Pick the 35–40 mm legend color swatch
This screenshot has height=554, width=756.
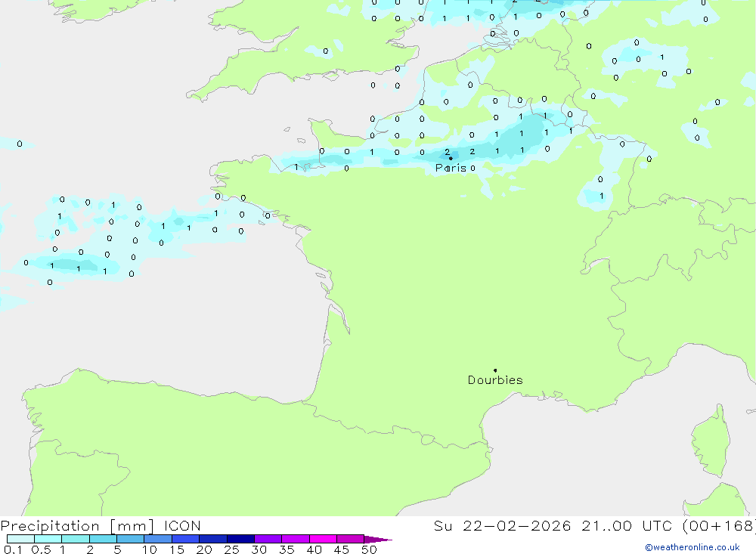click(x=295, y=539)
